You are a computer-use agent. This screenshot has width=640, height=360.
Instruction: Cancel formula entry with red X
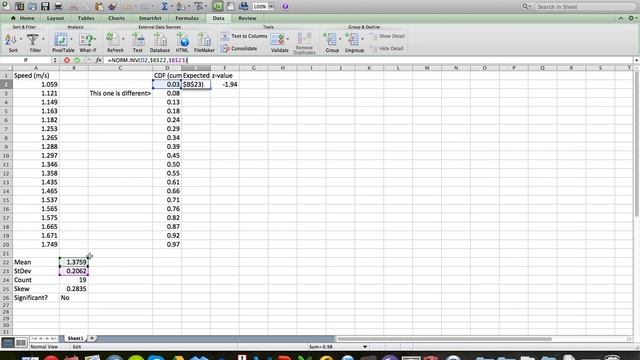67,60
